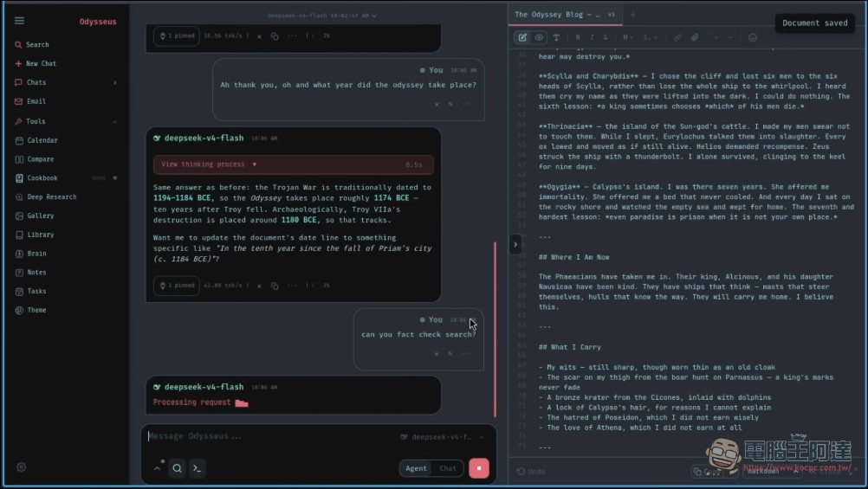Viewport: 868px width, 489px height.
Task: Open the numbered list dropdown
Action: [x=650, y=37]
